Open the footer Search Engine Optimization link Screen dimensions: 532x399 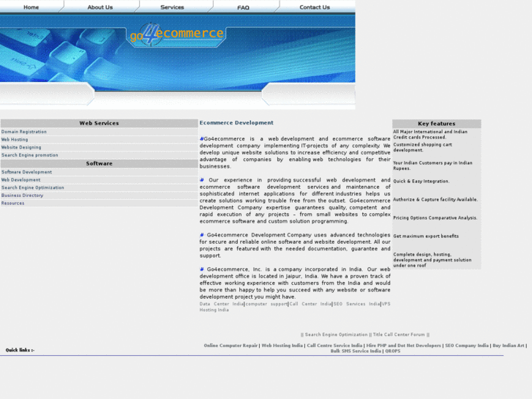[x=336, y=335]
